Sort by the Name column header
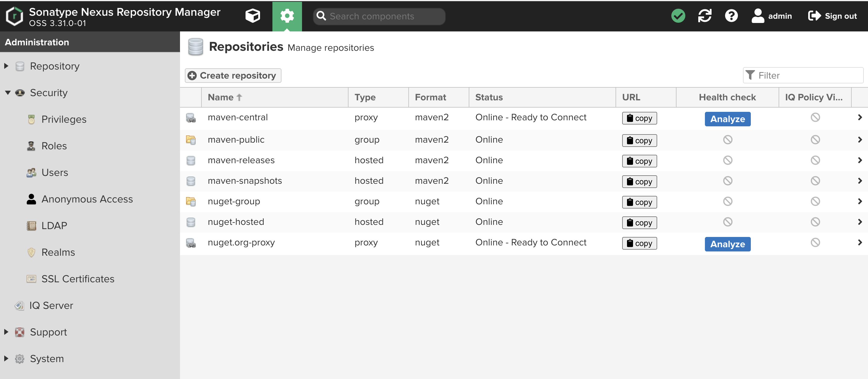 (x=275, y=97)
